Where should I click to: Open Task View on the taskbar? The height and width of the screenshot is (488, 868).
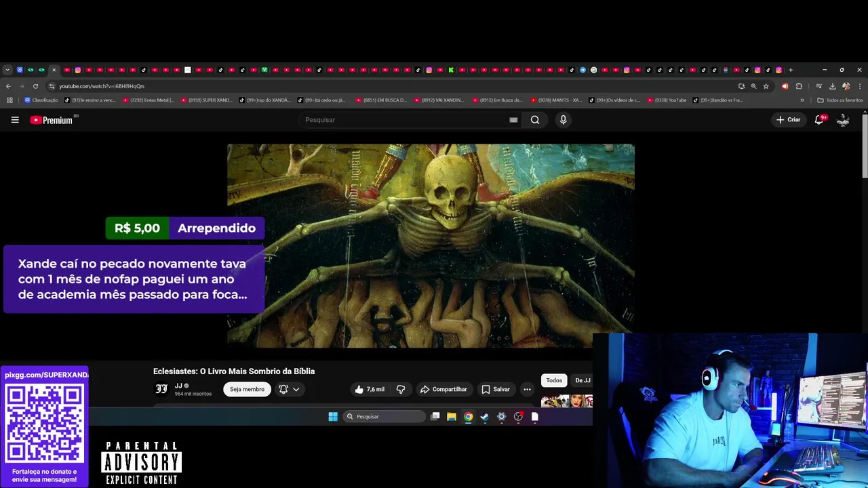(x=435, y=417)
